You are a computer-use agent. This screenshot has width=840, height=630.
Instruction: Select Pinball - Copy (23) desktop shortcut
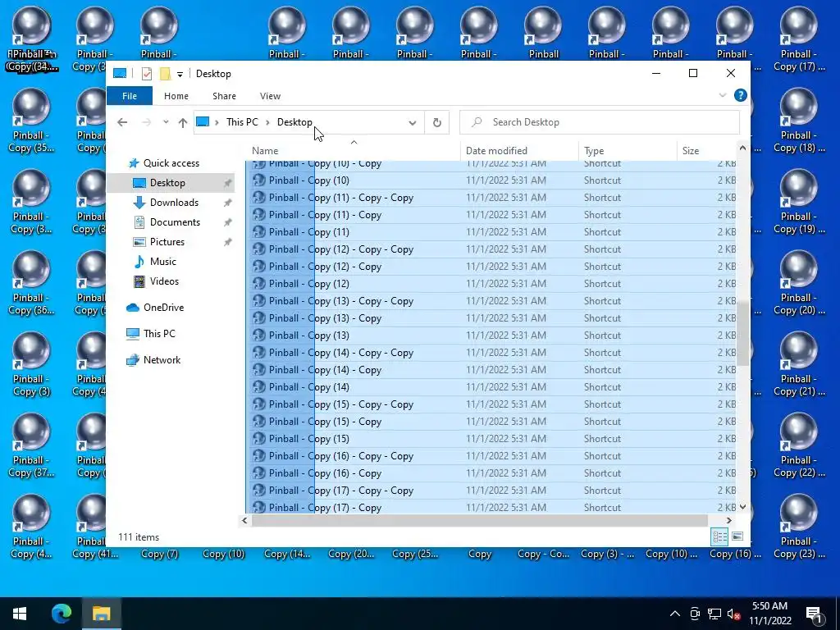click(x=798, y=527)
